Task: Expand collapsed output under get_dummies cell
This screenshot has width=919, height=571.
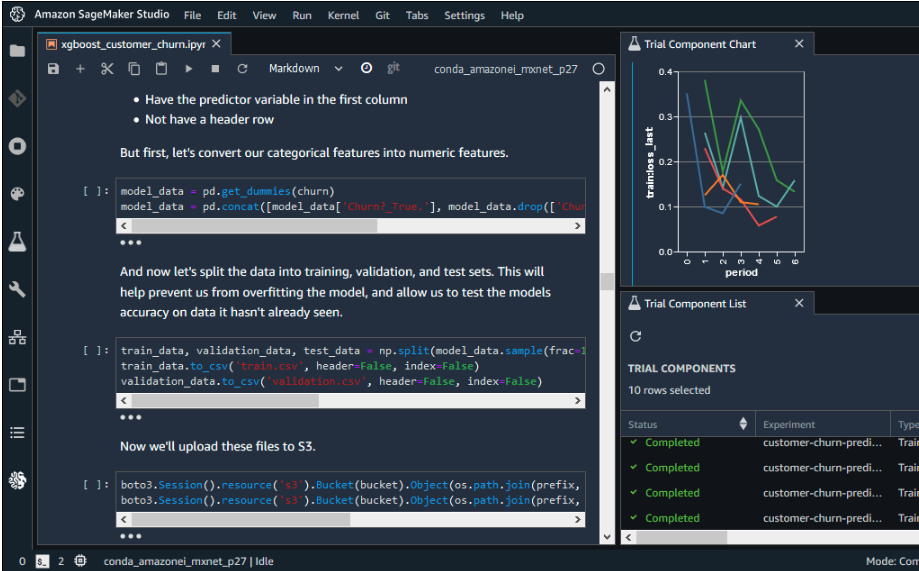Action: coord(131,242)
